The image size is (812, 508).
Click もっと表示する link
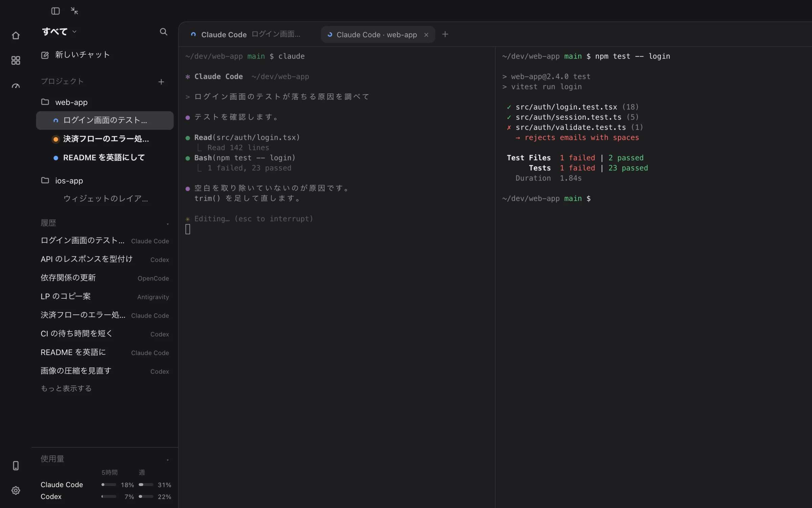(x=66, y=388)
